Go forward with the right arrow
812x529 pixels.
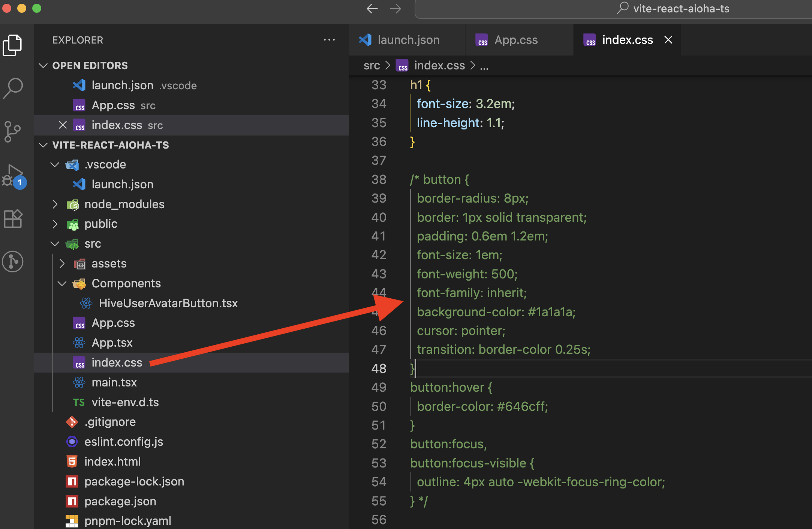pyautogui.click(x=396, y=9)
